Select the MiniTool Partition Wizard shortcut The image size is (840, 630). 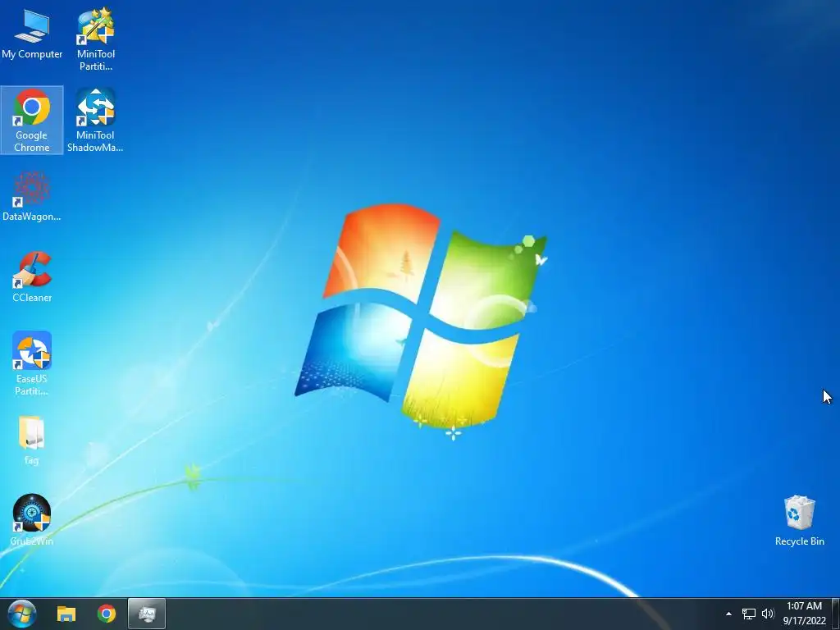click(95, 39)
